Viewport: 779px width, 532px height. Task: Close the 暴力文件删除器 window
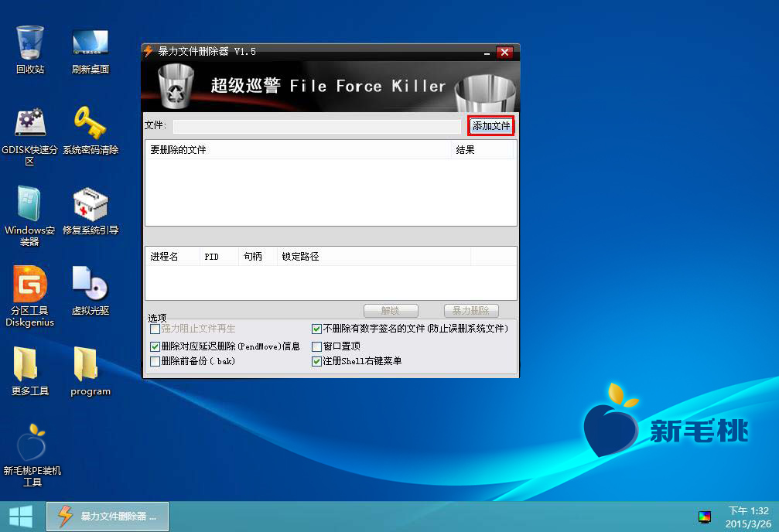click(504, 52)
